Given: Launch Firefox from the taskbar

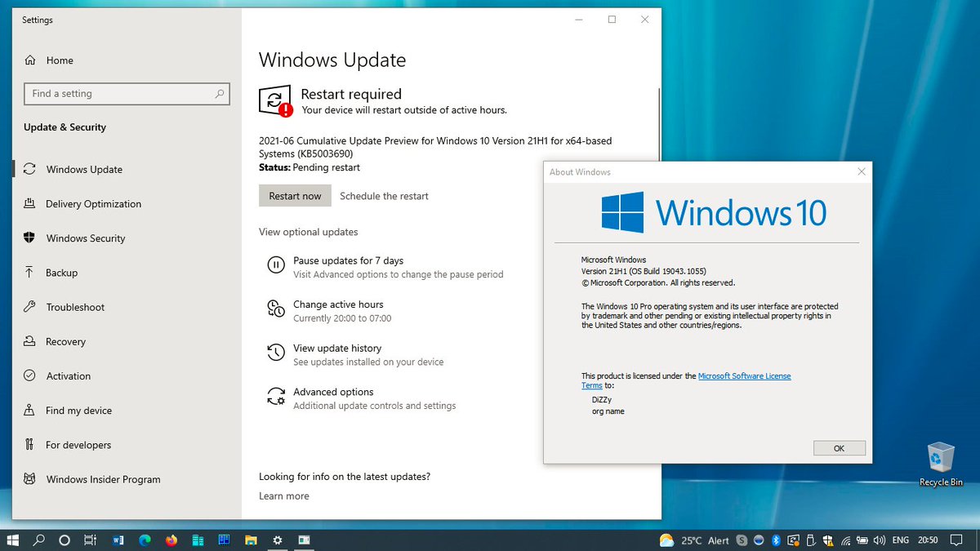Looking at the screenshot, I should [171, 540].
